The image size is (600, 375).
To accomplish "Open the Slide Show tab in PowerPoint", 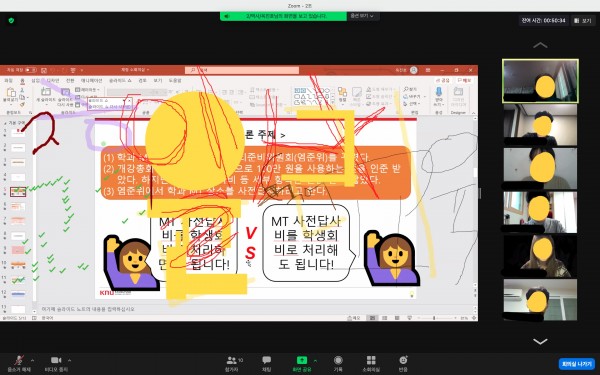I will [120, 81].
